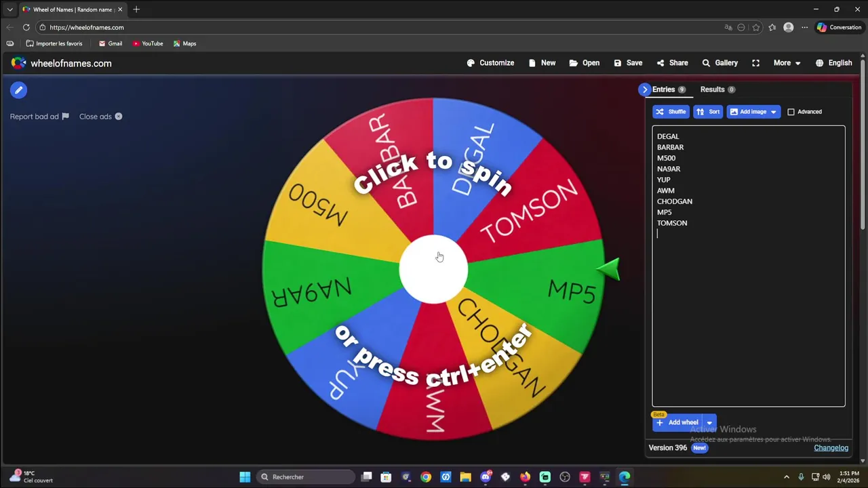Click the wheelofnames.com logo
The image size is (868, 488).
point(61,63)
